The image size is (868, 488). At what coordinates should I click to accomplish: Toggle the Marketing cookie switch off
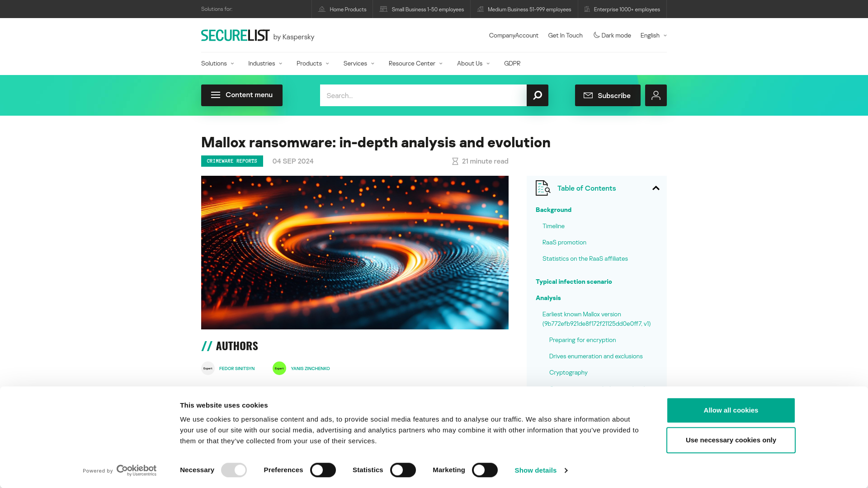(x=484, y=470)
